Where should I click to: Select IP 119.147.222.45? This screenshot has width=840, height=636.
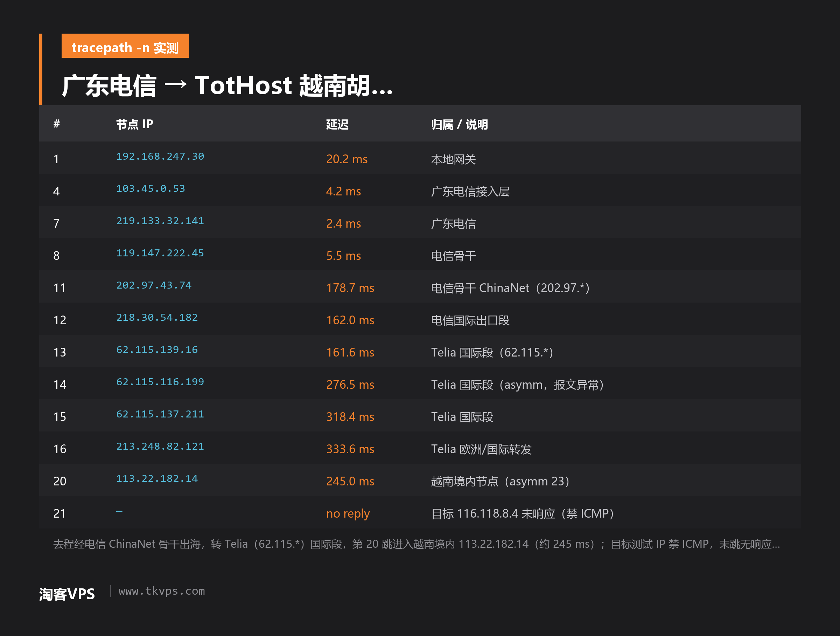[160, 253]
